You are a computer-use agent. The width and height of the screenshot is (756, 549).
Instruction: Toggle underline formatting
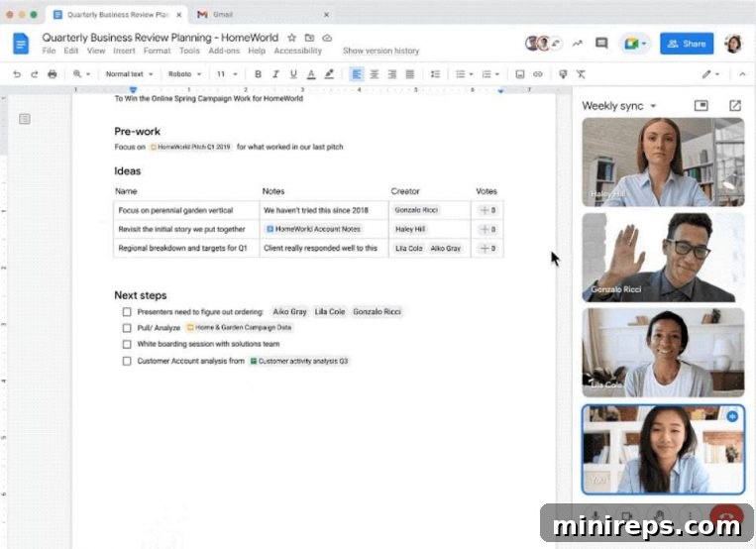point(293,73)
